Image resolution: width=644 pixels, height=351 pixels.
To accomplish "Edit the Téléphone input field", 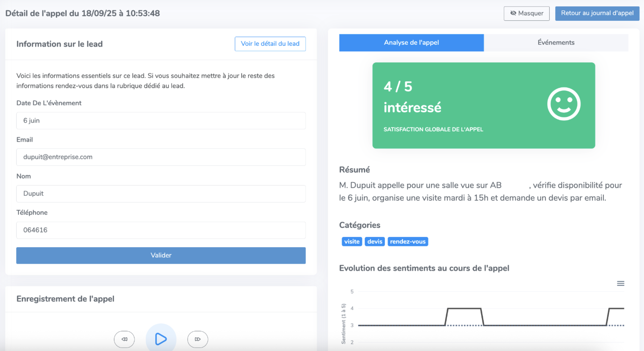I will click(161, 230).
